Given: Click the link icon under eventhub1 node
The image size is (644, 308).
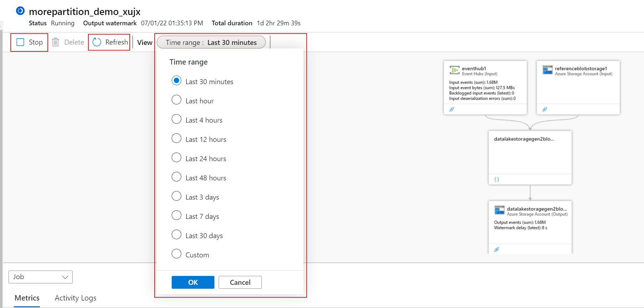Looking at the screenshot, I should pos(452,109).
